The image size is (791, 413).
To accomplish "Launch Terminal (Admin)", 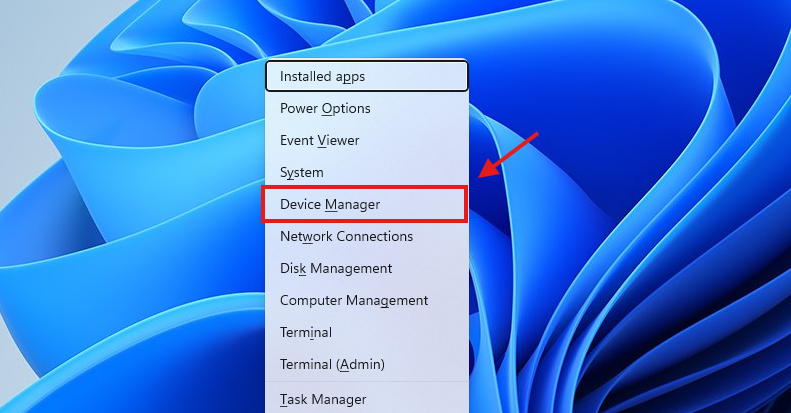I will [x=367, y=364].
